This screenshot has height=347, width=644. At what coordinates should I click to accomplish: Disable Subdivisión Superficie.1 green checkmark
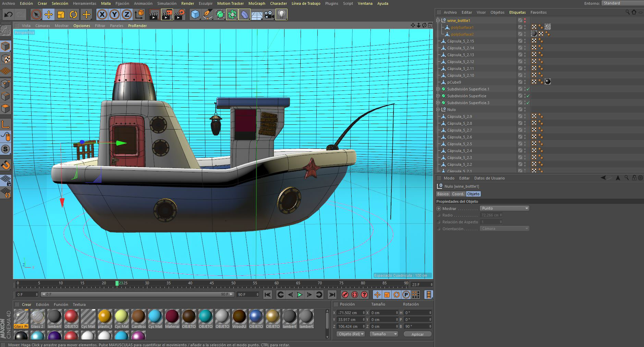click(528, 89)
